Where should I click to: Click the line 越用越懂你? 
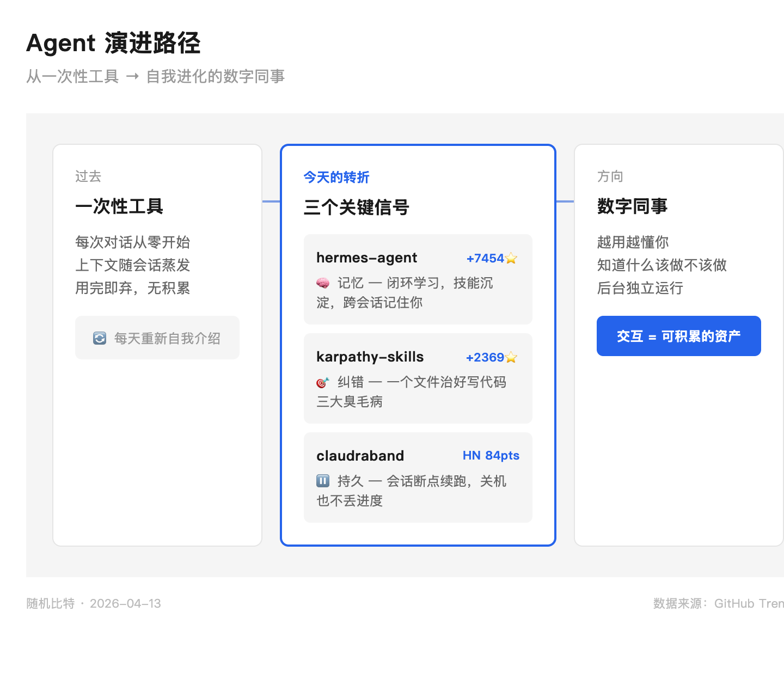[633, 242]
